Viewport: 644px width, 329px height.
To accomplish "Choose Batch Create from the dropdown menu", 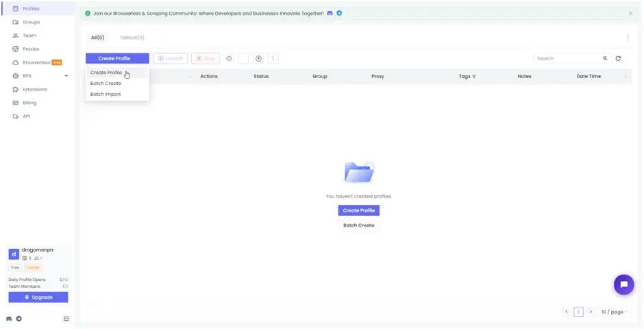I will [x=106, y=84].
